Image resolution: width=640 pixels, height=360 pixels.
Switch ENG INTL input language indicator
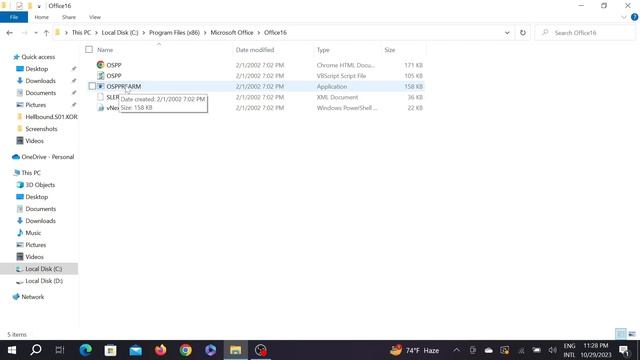[x=569, y=350]
